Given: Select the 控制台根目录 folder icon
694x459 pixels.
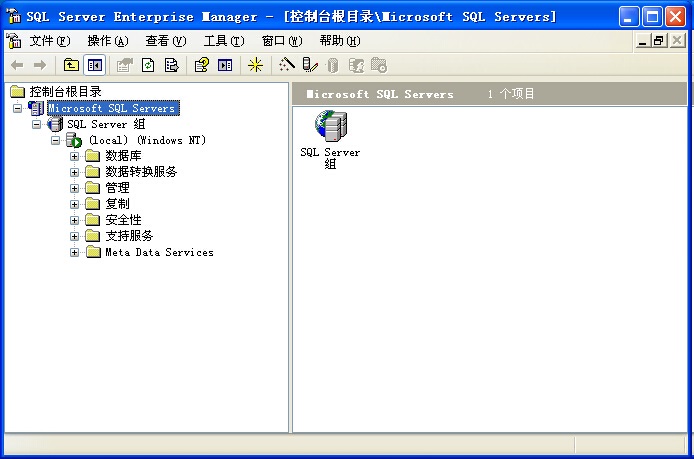Looking at the screenshot, I should click(18, 92).
